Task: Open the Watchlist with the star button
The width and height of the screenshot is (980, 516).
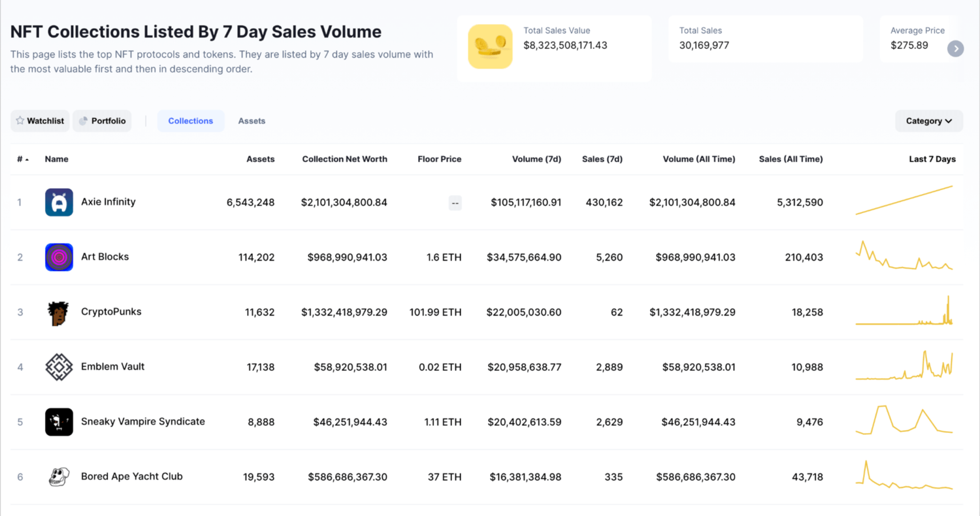Action: (40, 121)
